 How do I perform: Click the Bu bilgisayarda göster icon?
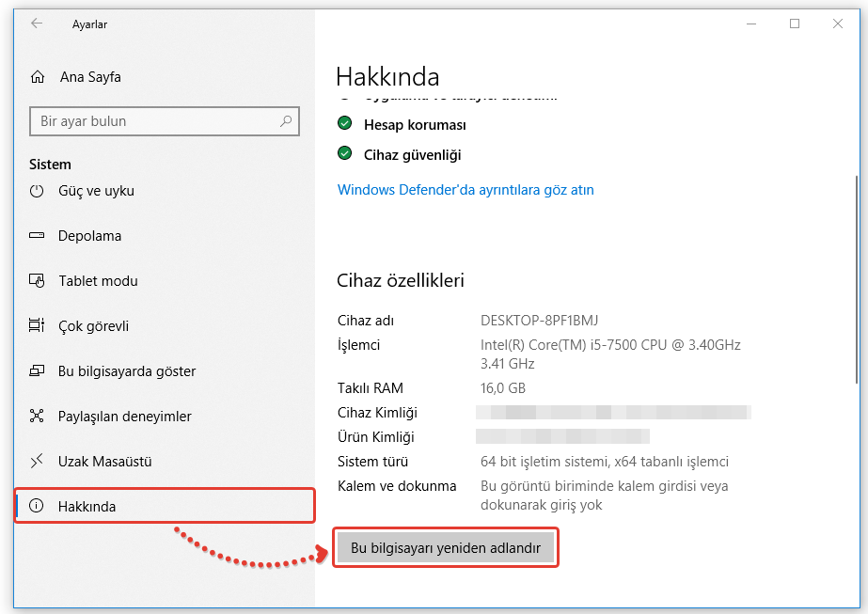click(x=38, y=371)
